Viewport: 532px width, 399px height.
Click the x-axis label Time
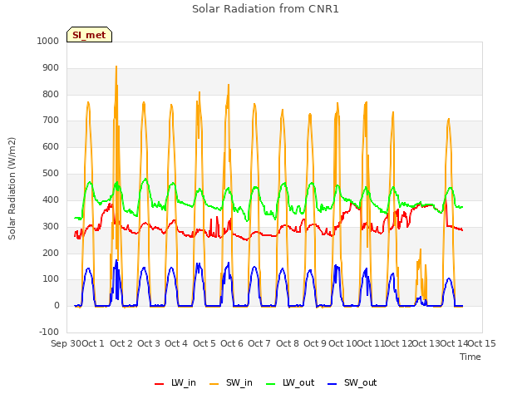point(470,357)
